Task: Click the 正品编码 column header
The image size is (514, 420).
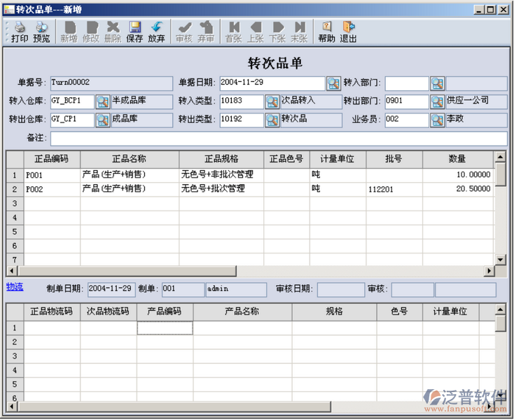Action: pos(52,159)
